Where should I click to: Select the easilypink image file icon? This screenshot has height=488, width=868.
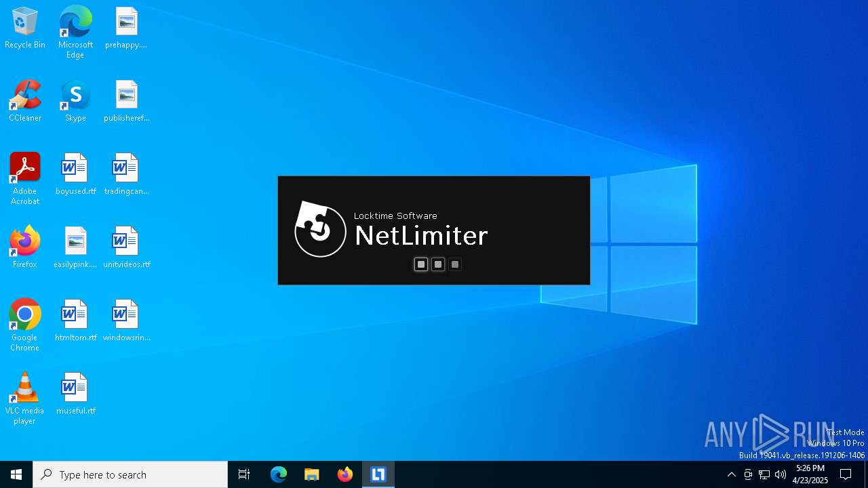click(x=75, y=248)
